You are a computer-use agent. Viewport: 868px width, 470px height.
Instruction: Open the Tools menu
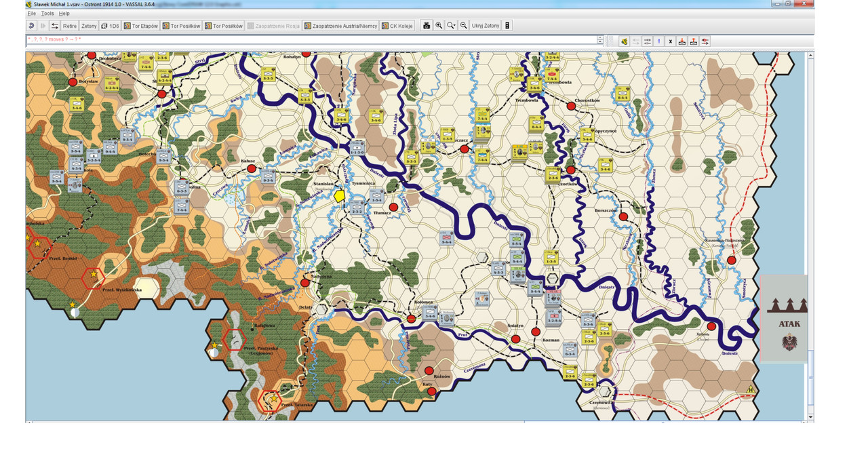point(47,14)
